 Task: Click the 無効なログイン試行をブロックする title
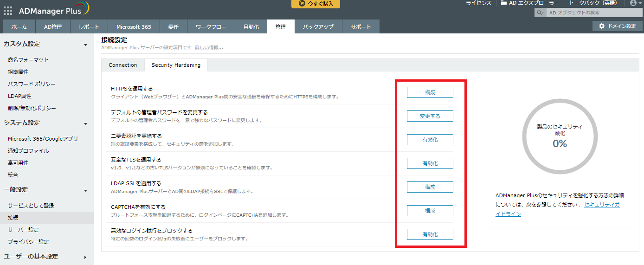tap(152, 231)
